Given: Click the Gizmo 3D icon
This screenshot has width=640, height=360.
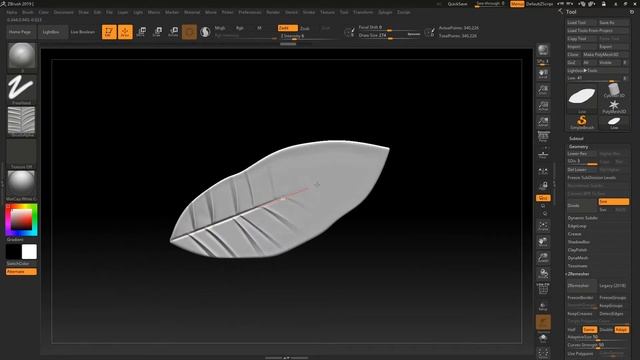Looking at the screenshot, I should 189,32.
